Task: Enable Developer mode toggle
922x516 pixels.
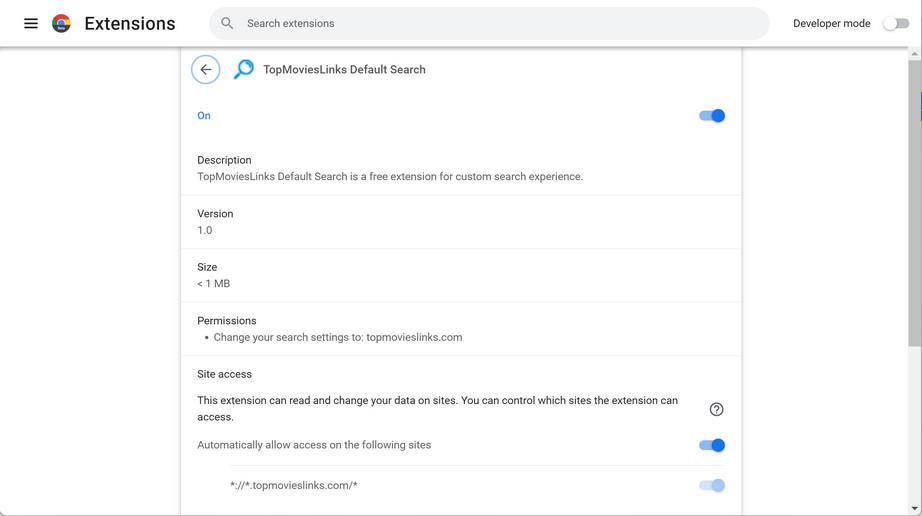Action: coord(895,23)
